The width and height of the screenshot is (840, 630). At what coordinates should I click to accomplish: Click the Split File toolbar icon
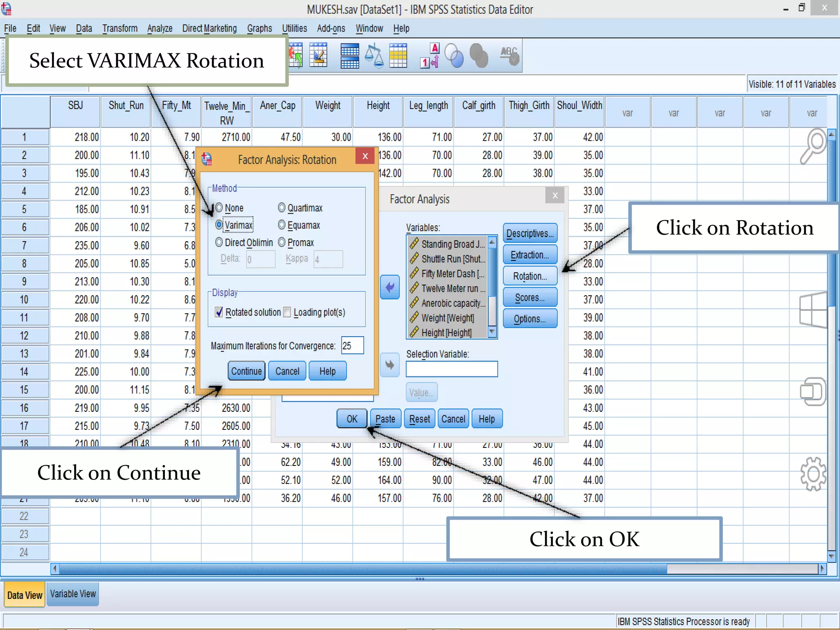coord(350,55)
